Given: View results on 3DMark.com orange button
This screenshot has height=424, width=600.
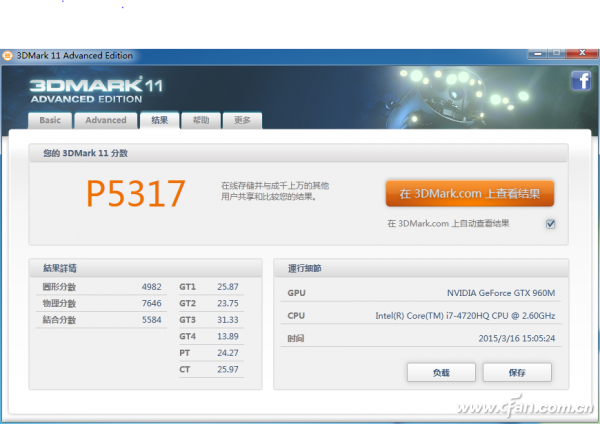Looking at the screenshot, I should click(470, 194).
